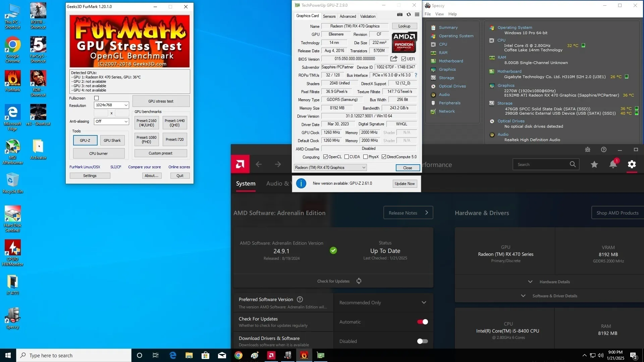Click the AMD bug report icon
Screen dimensions: 644x362
(x=588, y=149)
